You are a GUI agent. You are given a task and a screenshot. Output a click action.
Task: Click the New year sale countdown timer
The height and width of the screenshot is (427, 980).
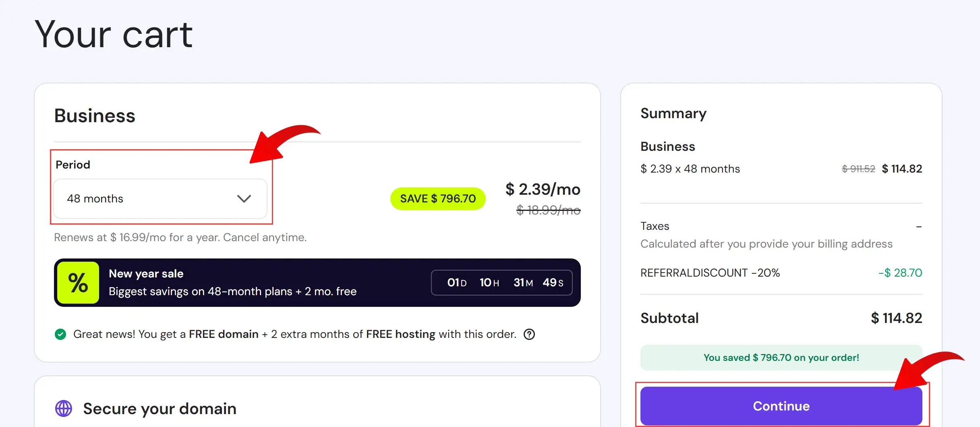501,282
